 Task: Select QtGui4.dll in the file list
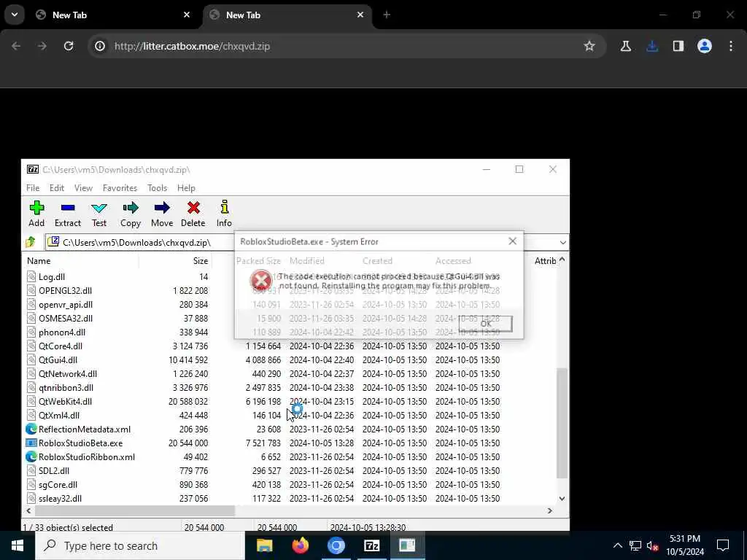(x=58, y=360)
